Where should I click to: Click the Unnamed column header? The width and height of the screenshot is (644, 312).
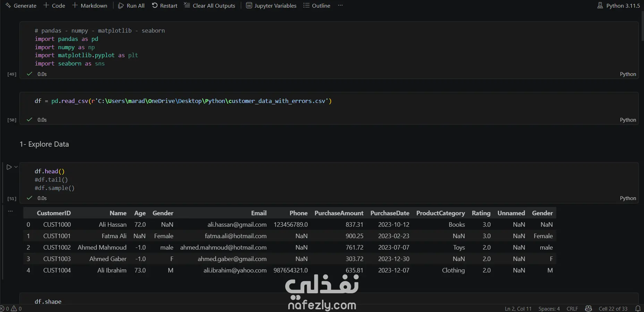click(x=511, y=213)
